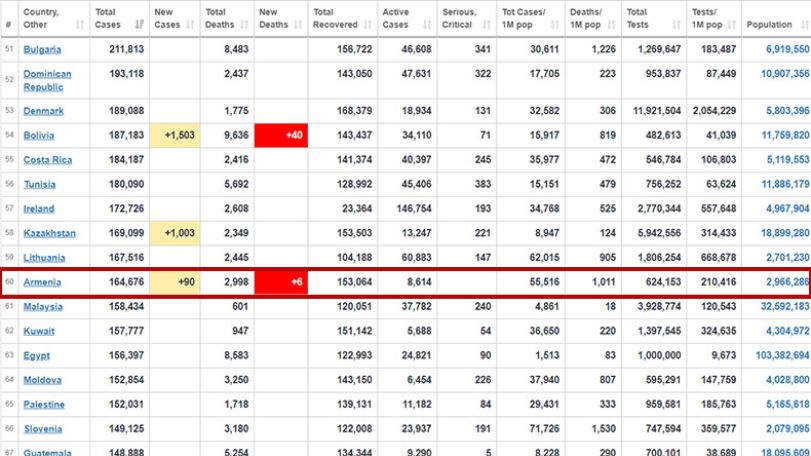Screen dimensions: 811x456
Task: Sort by the Serious, Critical column icon
Action: point(487,24)
